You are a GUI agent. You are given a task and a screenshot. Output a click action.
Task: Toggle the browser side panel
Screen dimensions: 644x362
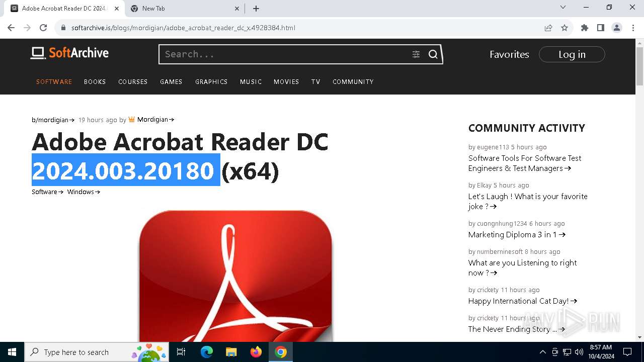tap(601, 28)
